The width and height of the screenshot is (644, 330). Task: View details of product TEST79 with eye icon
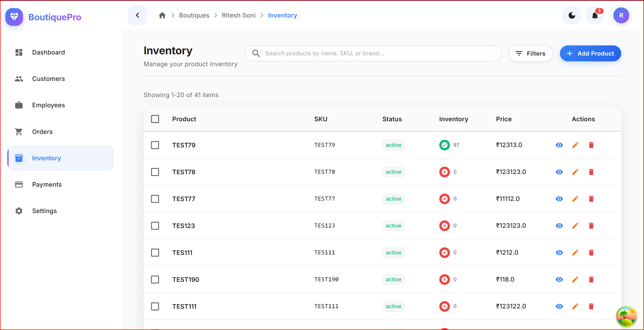[x=559, y=145]
